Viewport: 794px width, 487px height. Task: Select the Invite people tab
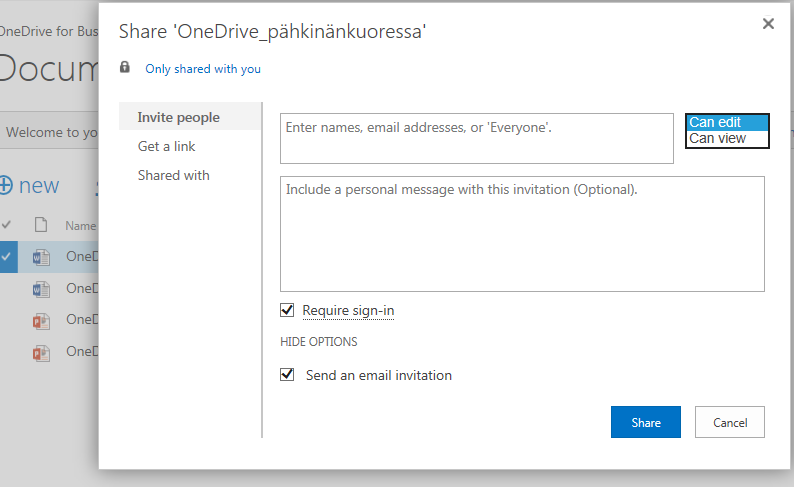pyautogui.click(x=190, y=117)
